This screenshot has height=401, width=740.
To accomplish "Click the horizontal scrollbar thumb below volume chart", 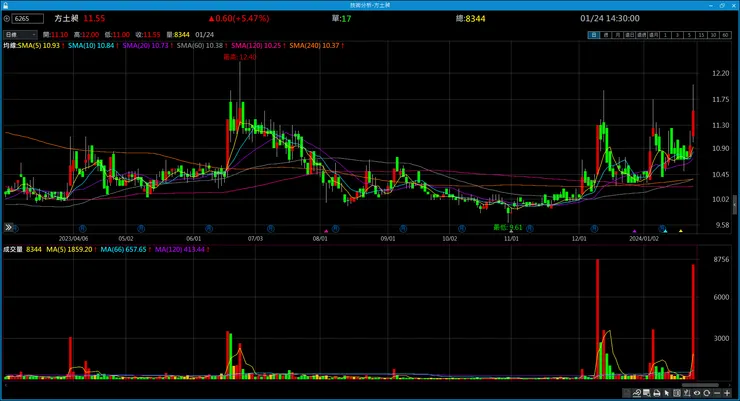I will click(700, 385).
